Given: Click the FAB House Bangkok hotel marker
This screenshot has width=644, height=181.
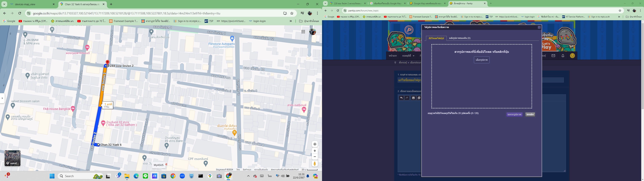Looking at the screenshot, I should [73, 108].
